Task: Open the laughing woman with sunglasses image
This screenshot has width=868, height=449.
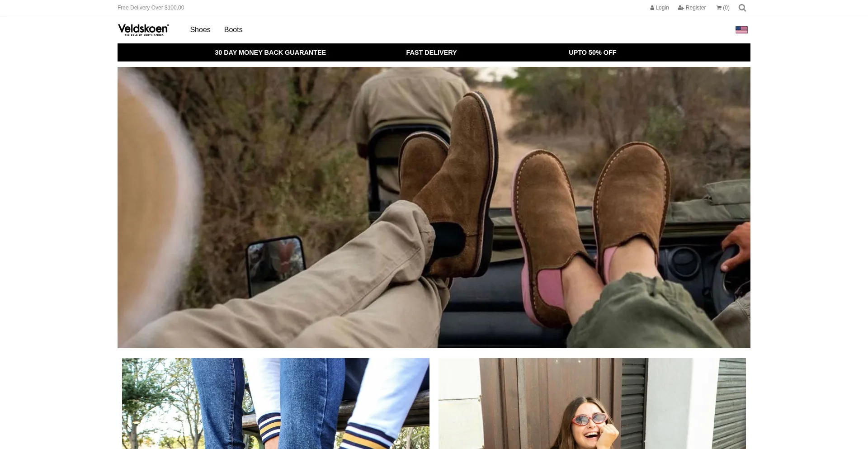Action: 592,403
